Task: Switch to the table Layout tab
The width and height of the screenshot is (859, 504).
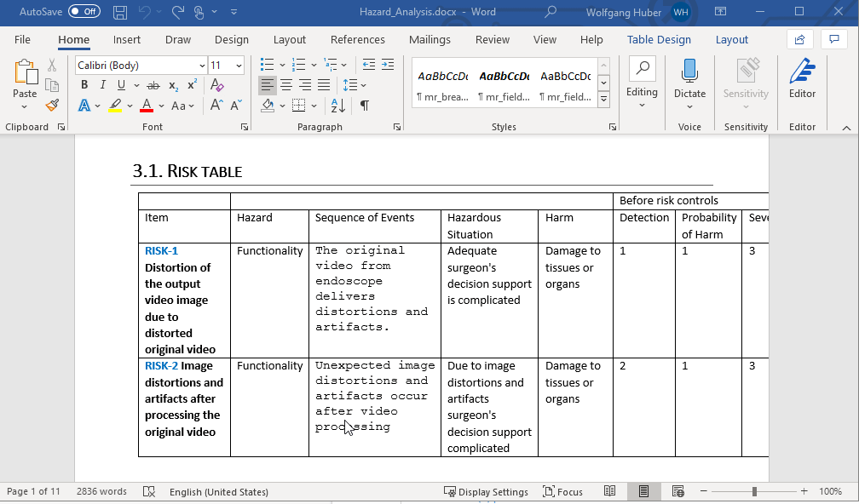Action: [x=732, y=39]
